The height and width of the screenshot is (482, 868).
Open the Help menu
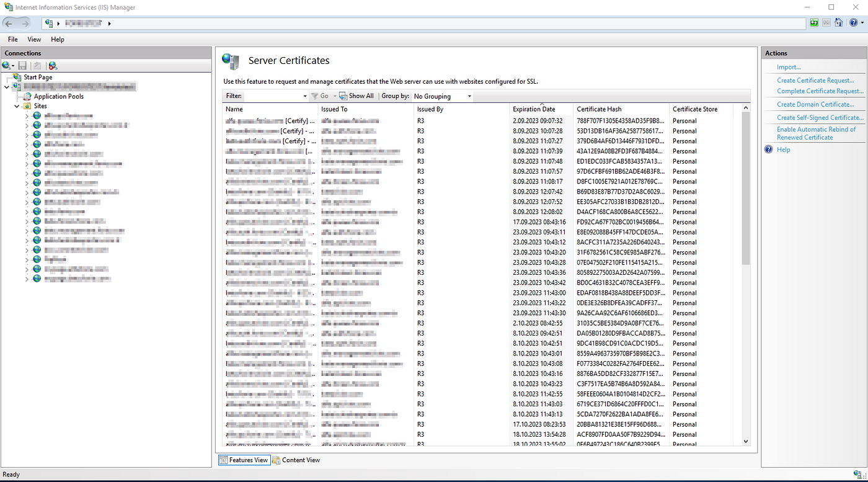click(x=58, y=39)
